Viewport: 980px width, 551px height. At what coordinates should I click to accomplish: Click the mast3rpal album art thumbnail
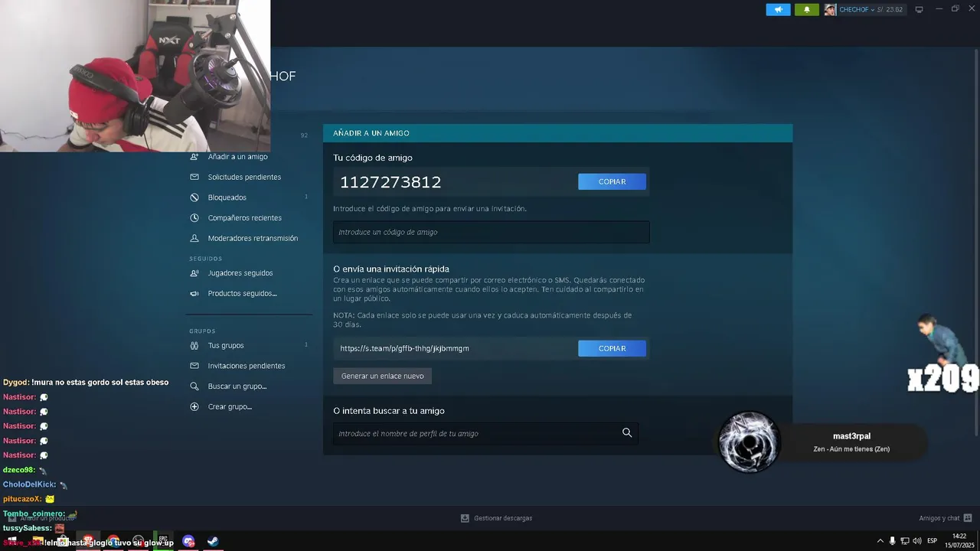(x=750, y=442)
